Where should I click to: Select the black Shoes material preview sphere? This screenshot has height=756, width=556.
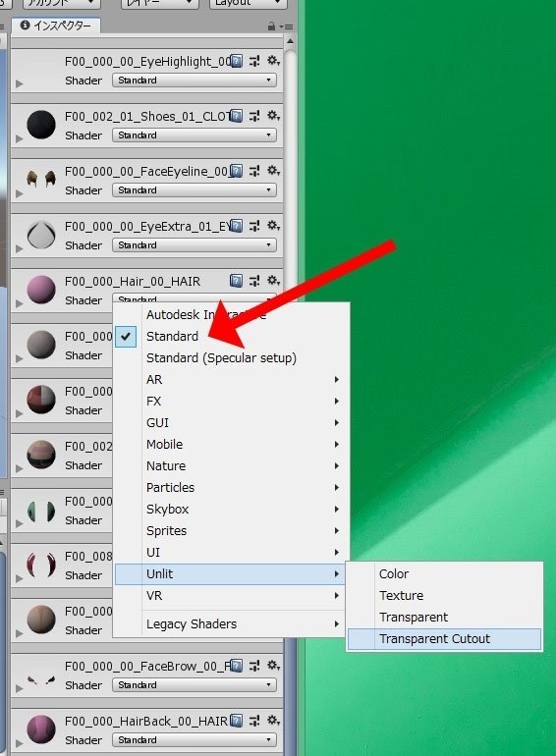coord(41,125)
